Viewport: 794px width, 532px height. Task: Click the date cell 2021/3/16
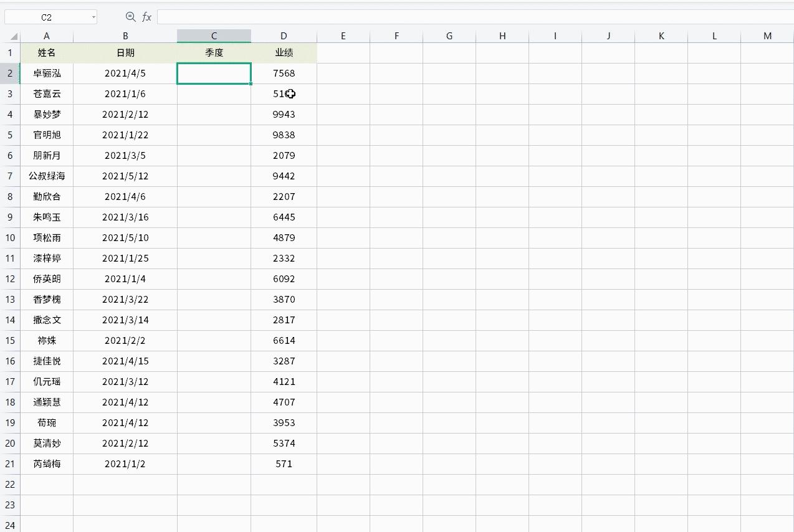point(125,217)
